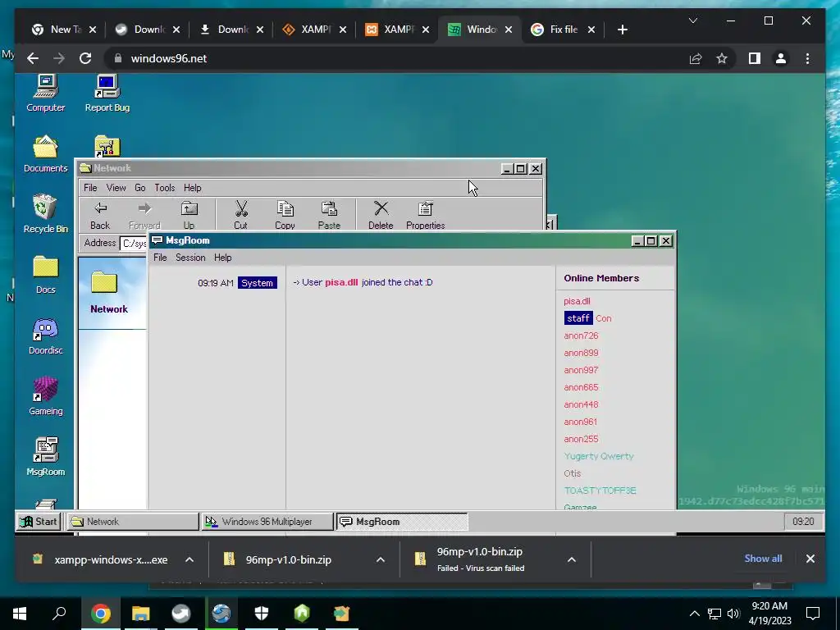Switch to the Fix file browser tab
The height and width of the screenshot is (630, 840).
pos(563,30)
